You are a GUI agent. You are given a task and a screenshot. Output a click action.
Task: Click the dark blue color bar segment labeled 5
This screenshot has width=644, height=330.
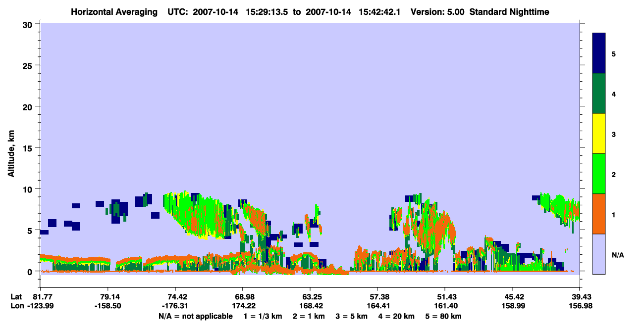click(599, 53)
